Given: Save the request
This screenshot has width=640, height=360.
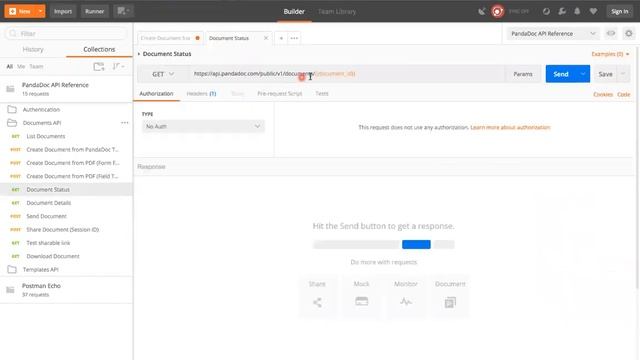Looking at the screenshot, I should (x=605, y=74).
